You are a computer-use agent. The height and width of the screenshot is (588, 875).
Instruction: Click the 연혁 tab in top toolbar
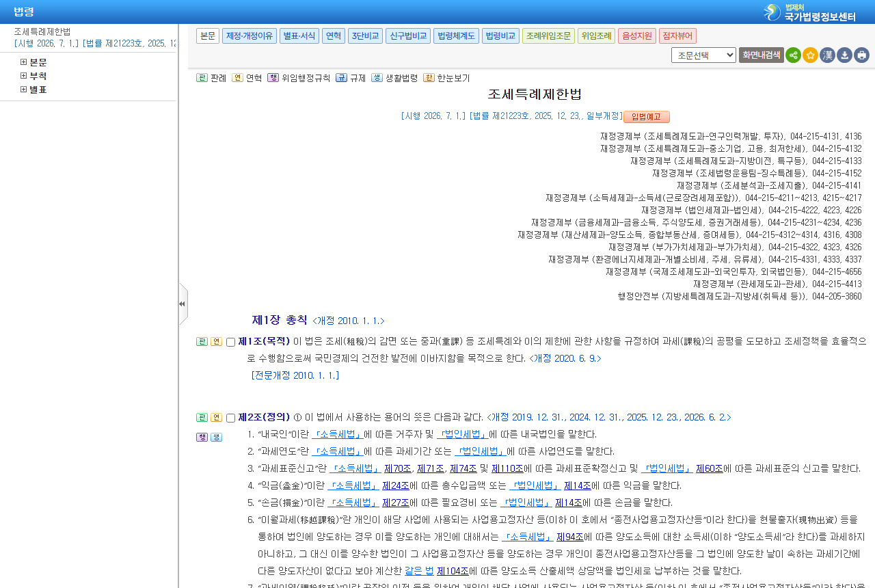tap(334, 36)
